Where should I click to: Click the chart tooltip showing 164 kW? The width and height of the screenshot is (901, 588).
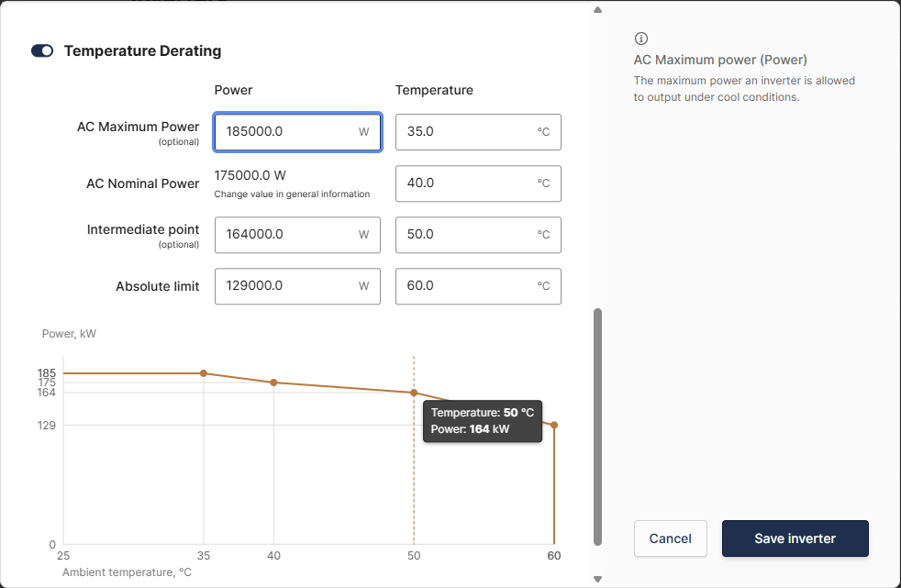(x=483, y=421)
